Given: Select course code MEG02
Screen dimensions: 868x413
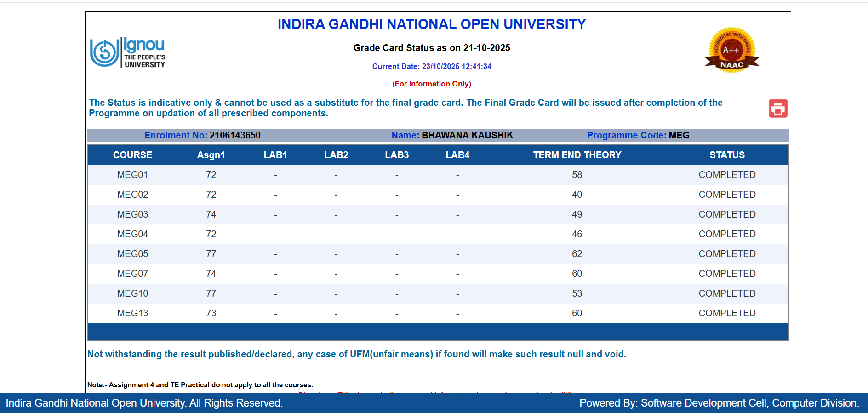Looking at the screenshot, I should click(x=132, y=195).
